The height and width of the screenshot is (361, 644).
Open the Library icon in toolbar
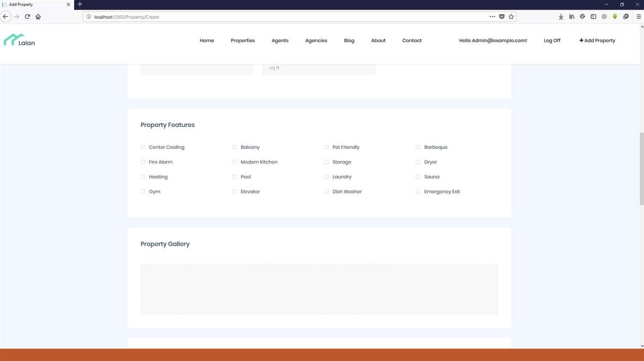(572, 16)
